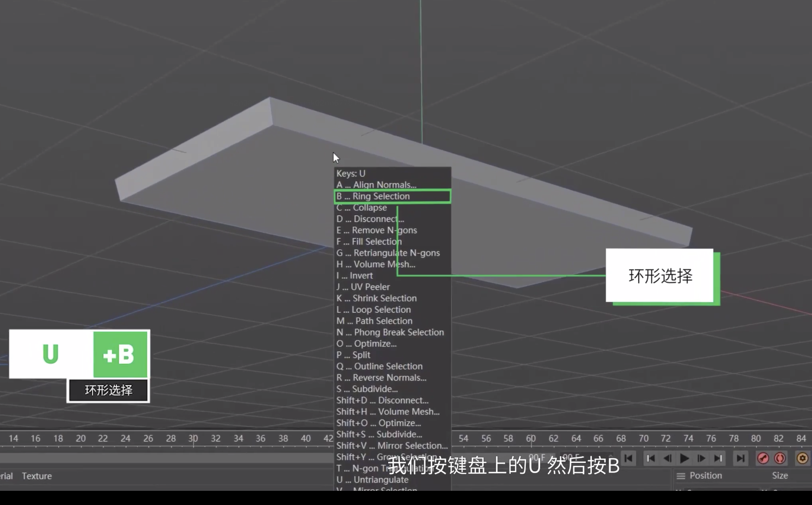This screenshot has height=505, width=812.
Task: Toggle the red Autokeying button
Action: 779,458
